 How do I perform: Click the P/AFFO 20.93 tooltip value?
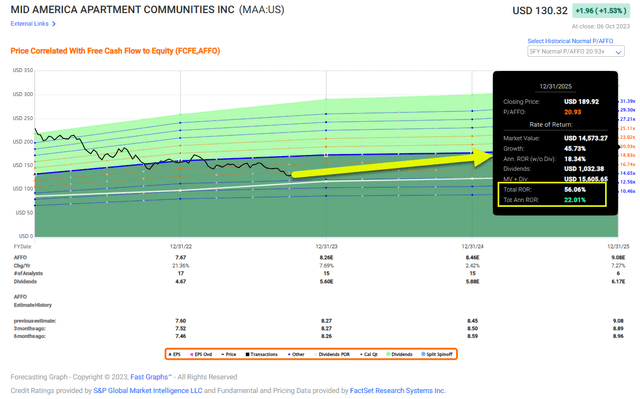[572, 112]
